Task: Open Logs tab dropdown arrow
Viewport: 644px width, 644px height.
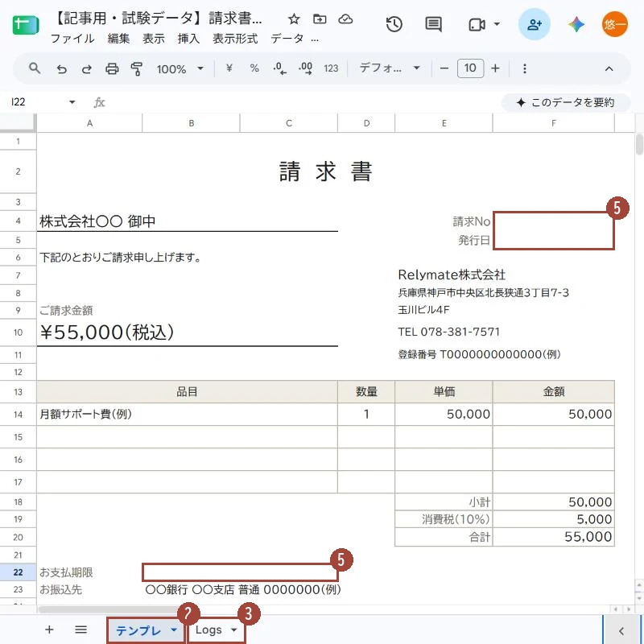Action: point(233,630)
